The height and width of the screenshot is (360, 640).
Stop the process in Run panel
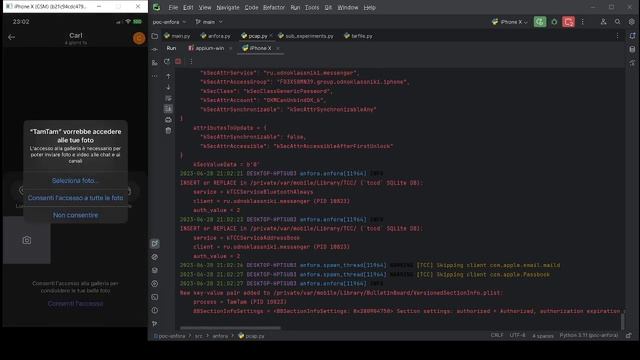click(x=178, y=62)
